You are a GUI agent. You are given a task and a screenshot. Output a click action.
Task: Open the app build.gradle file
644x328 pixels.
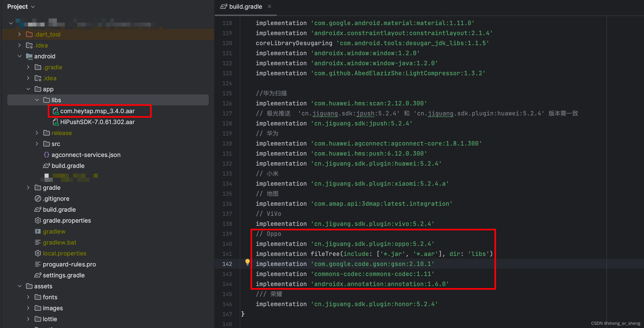click(x=68, y=165)
